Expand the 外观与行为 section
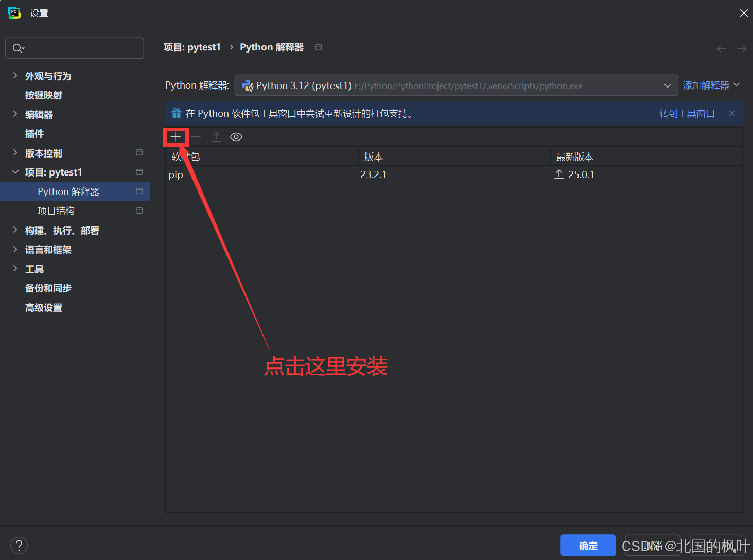753x560 pixels. click(48, 76)
